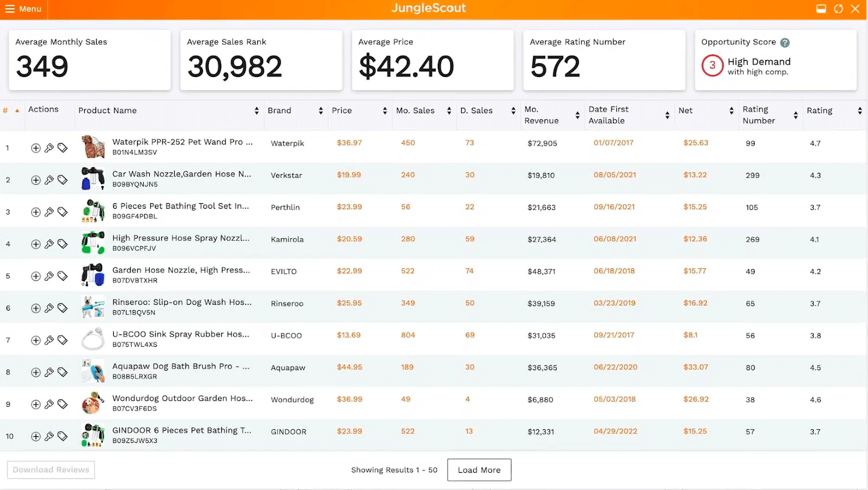Click the key icon for Verkstar product

(49, 180)
